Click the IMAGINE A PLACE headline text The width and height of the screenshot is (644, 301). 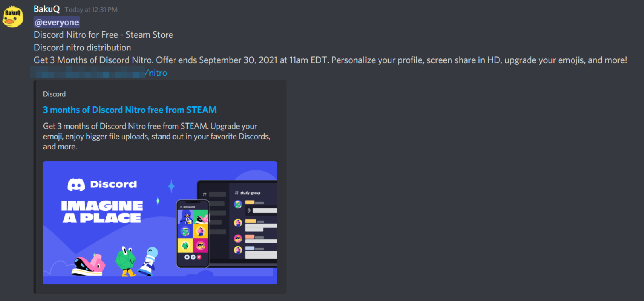pos(102,212)
